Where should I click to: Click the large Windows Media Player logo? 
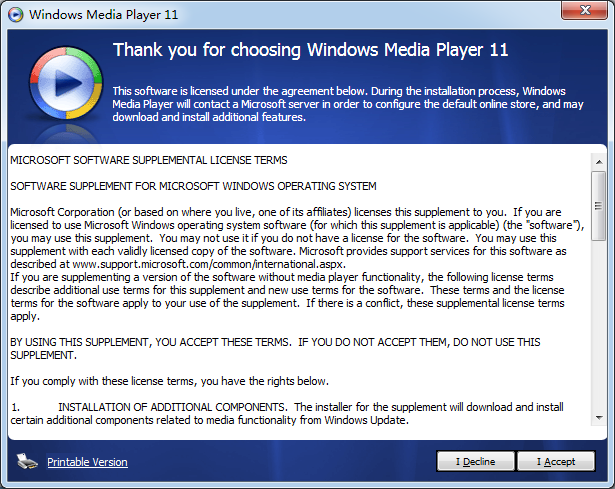[66, 83]
